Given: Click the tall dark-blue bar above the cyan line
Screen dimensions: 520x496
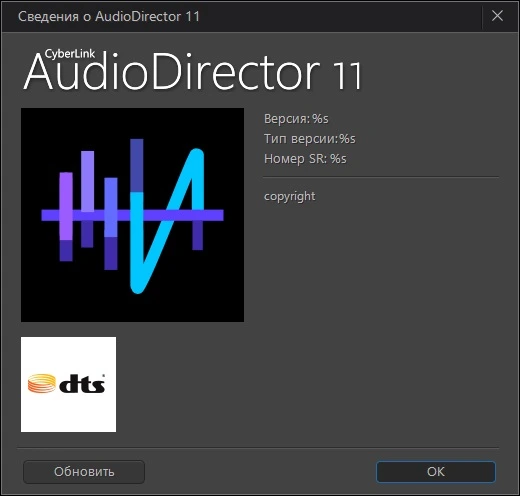Looking at the screenshot, I should (137, 166).
